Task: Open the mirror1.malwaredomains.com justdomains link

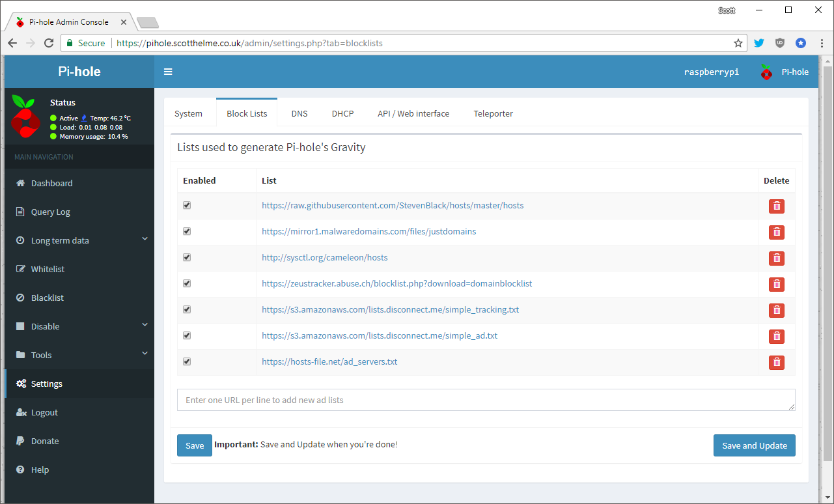Action: tap(368, 231)
